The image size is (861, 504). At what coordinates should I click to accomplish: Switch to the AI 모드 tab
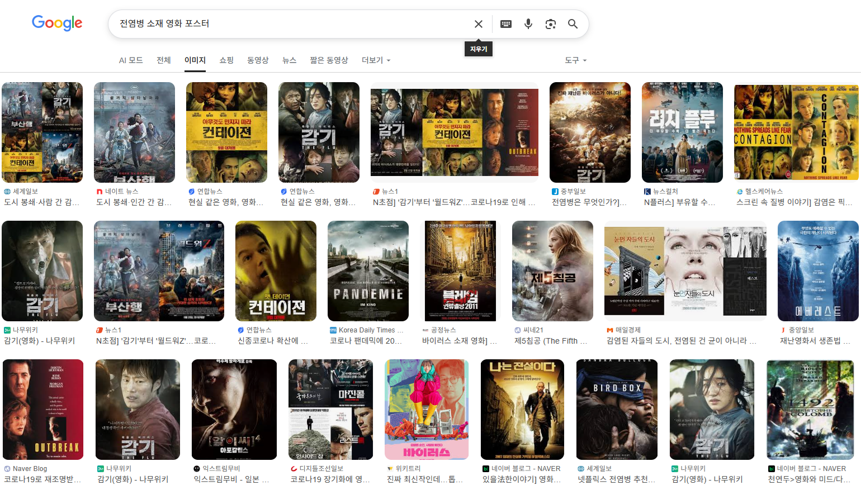click(131, 60)
